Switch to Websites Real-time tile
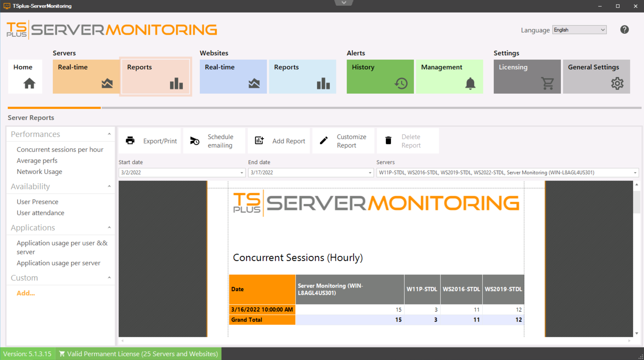Image resolution: width=644 pixels, height=360 pixels. pyautogui.click(x=233, y=76)
